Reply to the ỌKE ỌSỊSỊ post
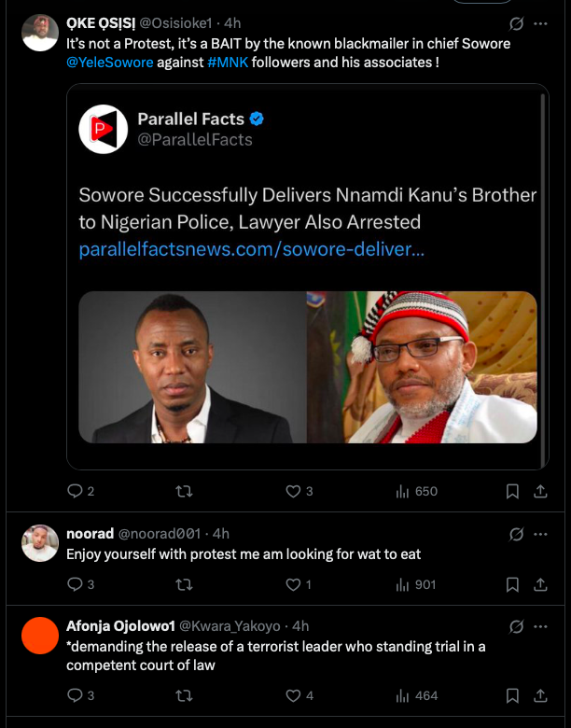571x728 pixels. tap(76, 491)
